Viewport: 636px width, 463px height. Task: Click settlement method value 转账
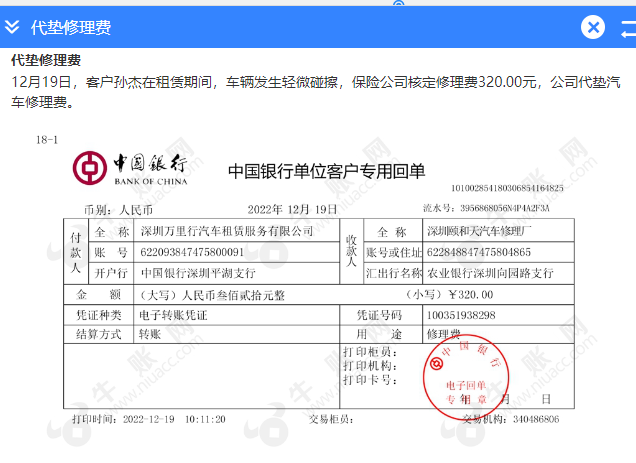(150, 334)
